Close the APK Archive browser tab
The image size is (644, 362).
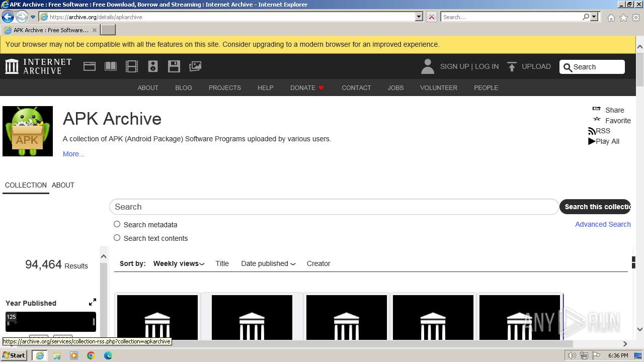coord(94,30)
